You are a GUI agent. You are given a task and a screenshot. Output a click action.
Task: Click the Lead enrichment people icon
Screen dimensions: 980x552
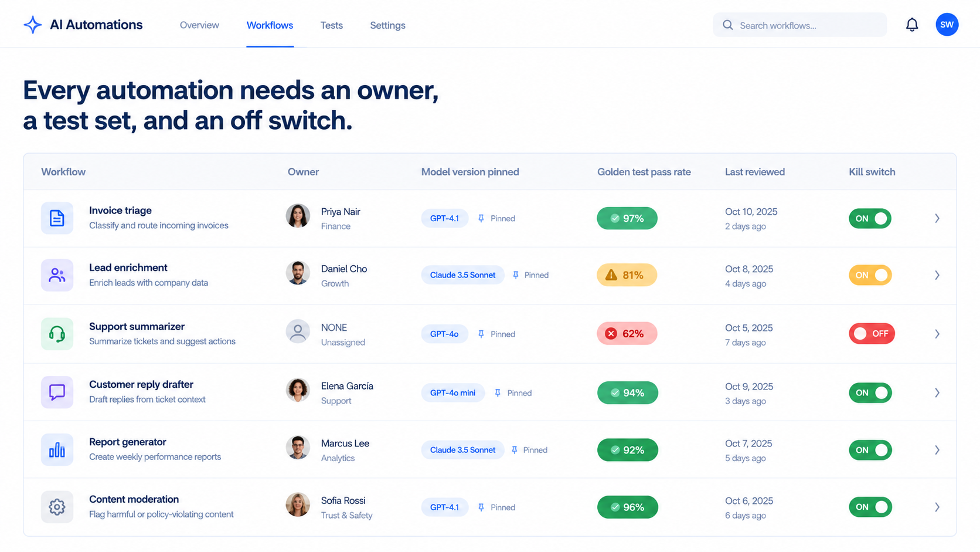coord(57,275)
